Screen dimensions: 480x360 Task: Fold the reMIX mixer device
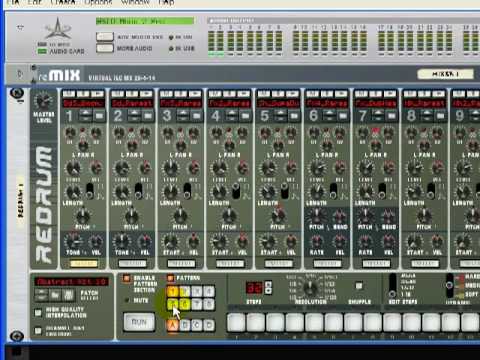pos(20,74)
